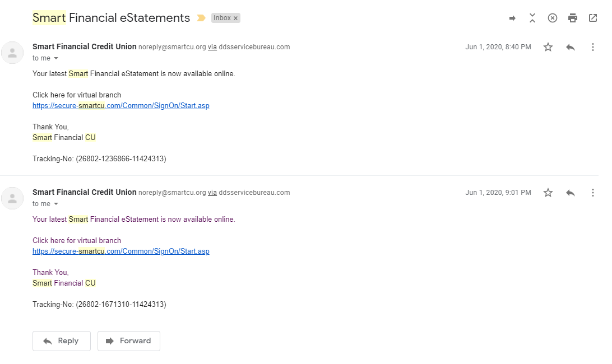Open the secure-smartcu link in first email
This screenshot has height=364, width=612.
[120, 105]
